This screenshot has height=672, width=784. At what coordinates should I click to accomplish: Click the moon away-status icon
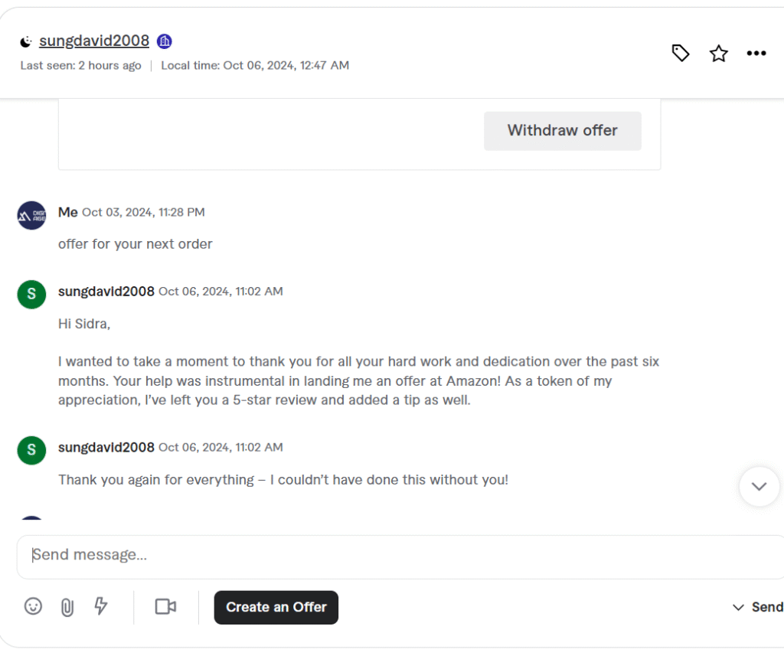pyautogui.click(x=26, y=41)
